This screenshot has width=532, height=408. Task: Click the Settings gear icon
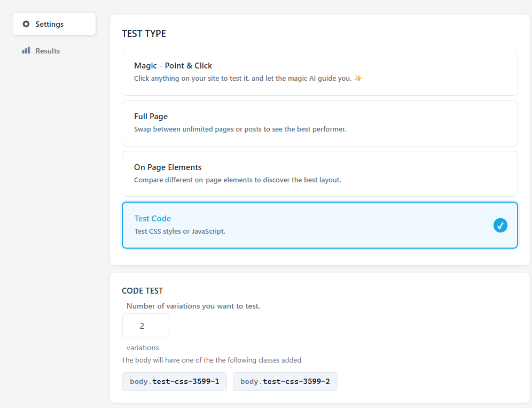(26, 24)
